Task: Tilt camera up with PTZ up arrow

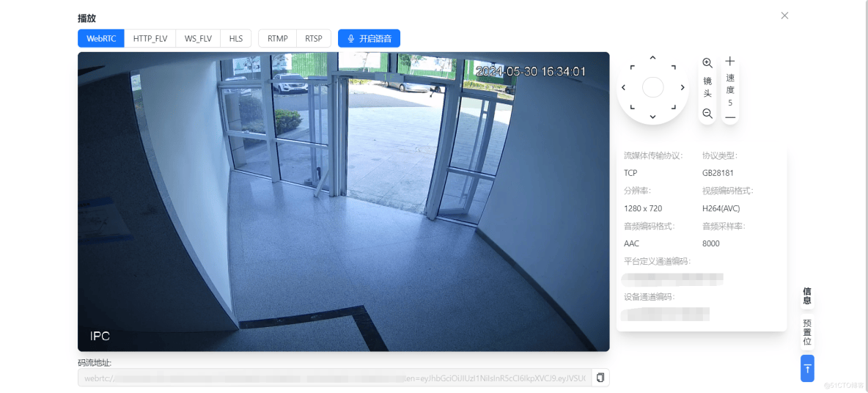Action: pos(652,58)
